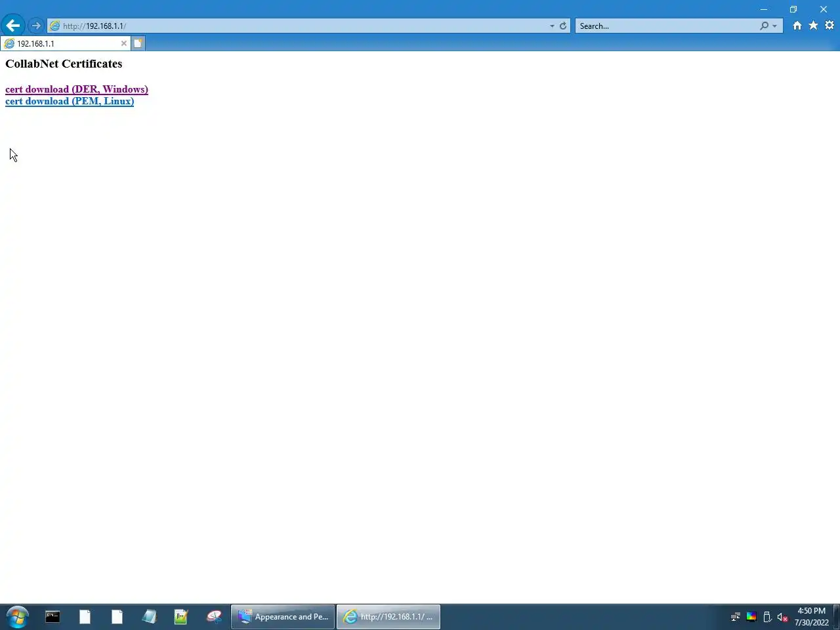Click the magnifier search icon
The width and height of the screenshot is (840, 630).
[764, 26]
